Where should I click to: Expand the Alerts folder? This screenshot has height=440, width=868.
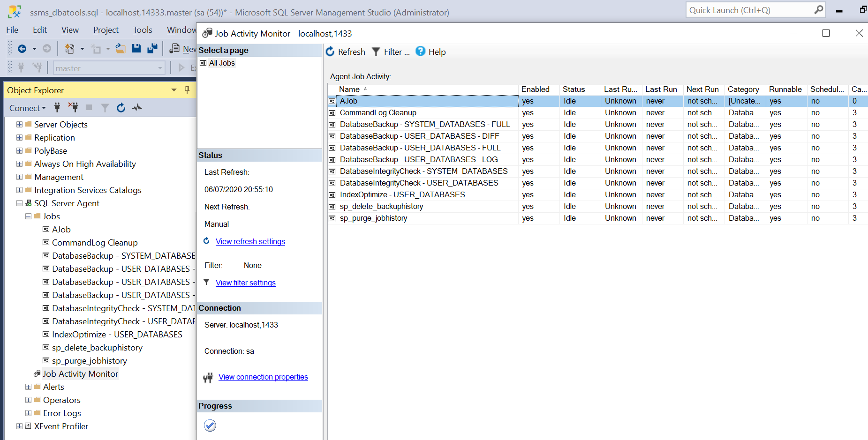[x=28, y=387]
